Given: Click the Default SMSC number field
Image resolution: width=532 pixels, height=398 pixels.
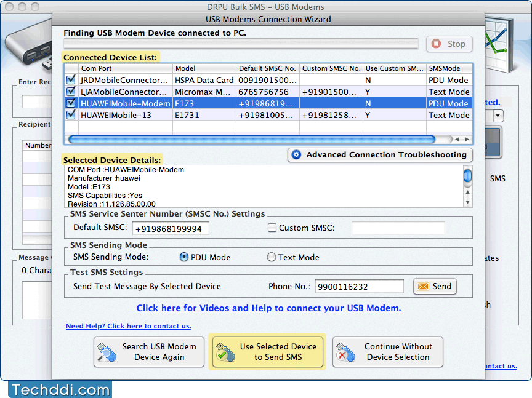Looking at the screenshot, I should click(171, 228).
